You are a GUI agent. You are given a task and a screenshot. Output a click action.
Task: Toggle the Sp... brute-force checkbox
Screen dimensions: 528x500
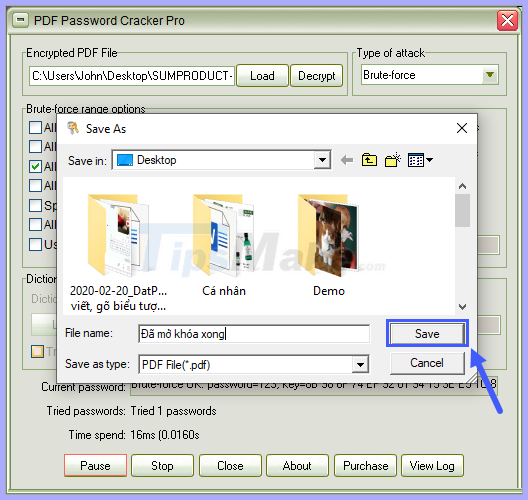[35, 205]
